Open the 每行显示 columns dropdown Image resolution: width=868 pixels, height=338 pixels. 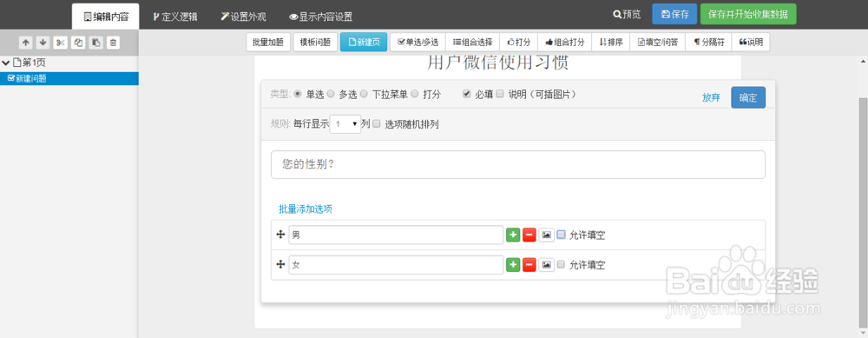345,124
